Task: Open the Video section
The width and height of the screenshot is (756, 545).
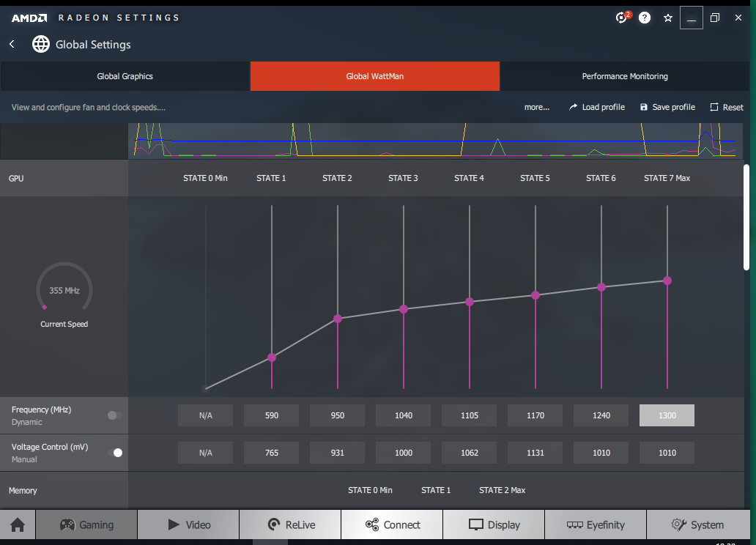Action: coord(188,524)
